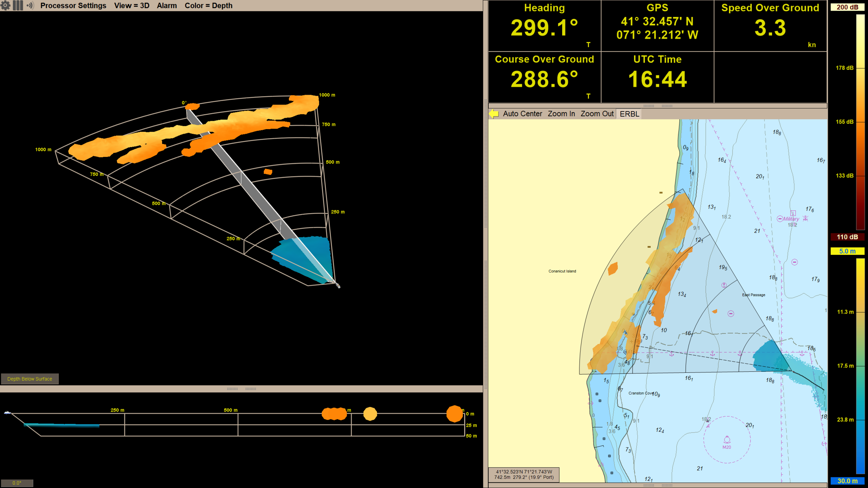Click the Depth Below Surface label
The image size is (868, 488).
coord(30,379)
